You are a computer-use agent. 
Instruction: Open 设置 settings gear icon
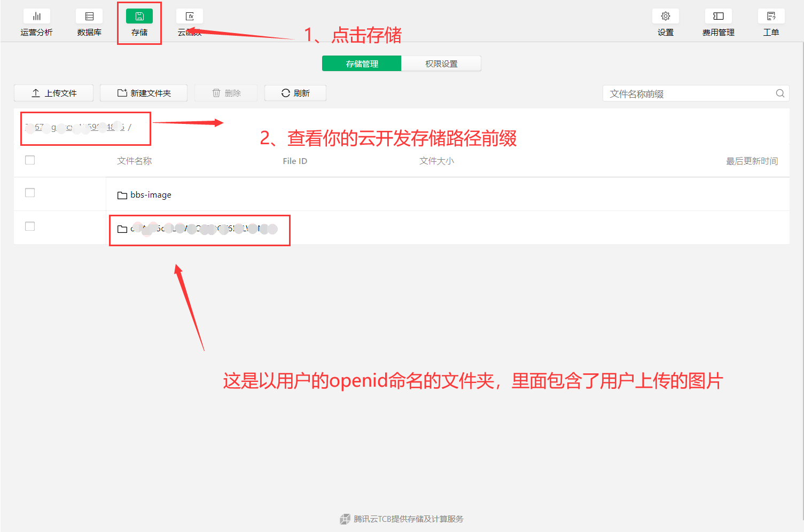click(666, 17)
